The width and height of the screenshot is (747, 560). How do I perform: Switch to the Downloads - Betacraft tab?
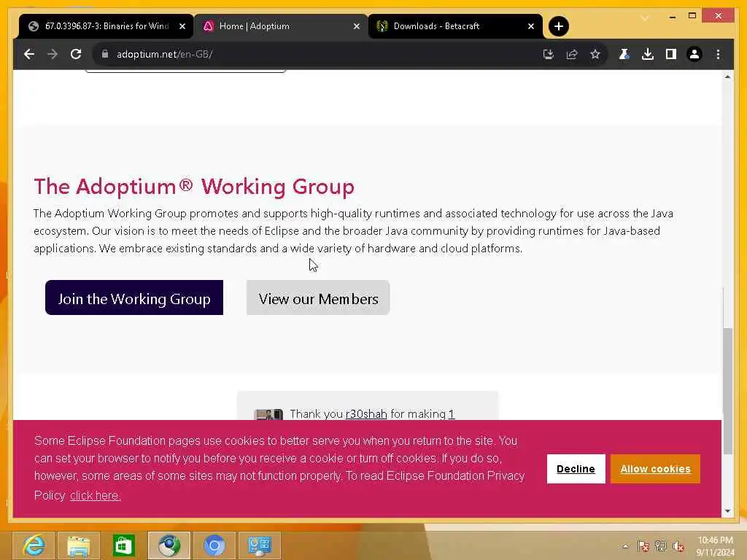pyautogui.click(x=455, y=26)
